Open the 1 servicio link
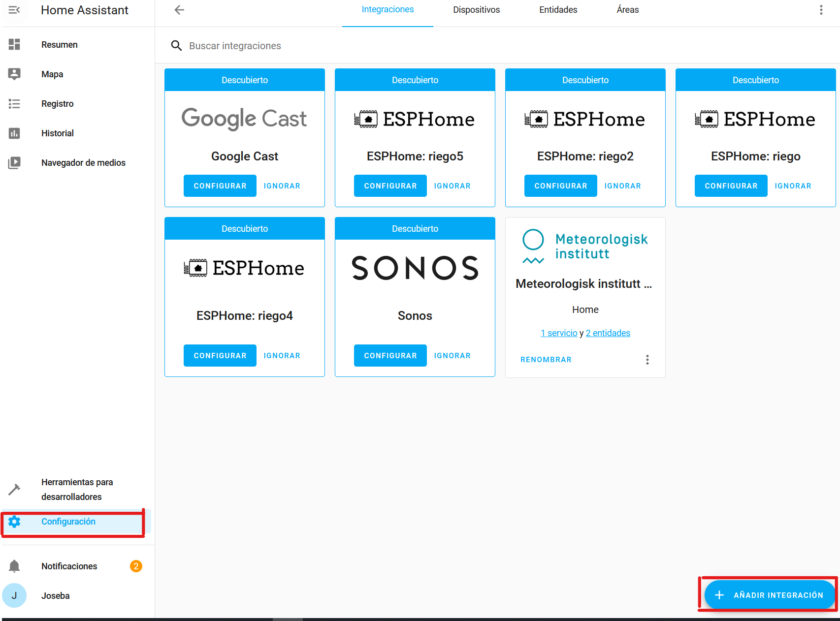 (x=559, y=333)
